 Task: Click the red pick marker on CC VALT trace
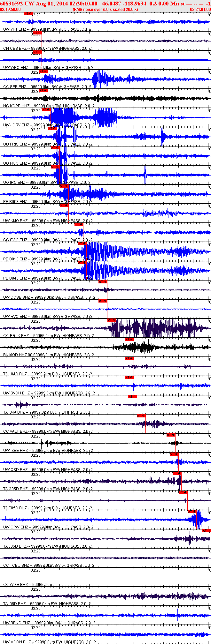click(141, 416)
